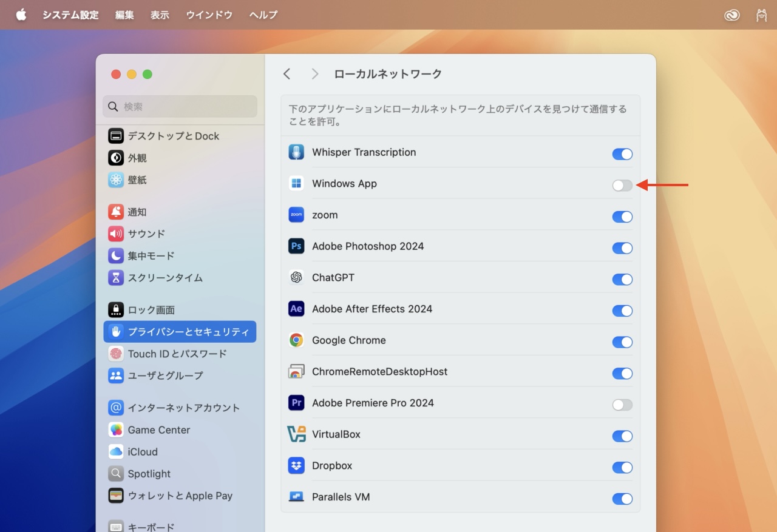The image size is (777, 532).
Task: Open the 編集 menu
Action: 124,15
